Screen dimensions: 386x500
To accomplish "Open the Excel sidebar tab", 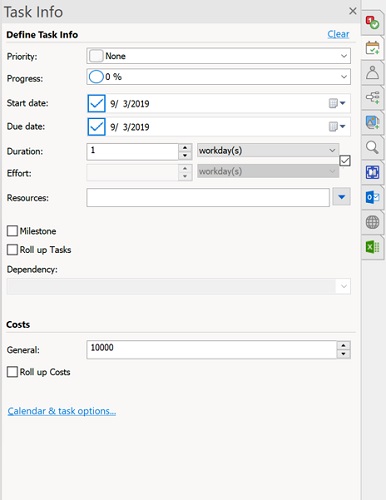I will (372, 247).
